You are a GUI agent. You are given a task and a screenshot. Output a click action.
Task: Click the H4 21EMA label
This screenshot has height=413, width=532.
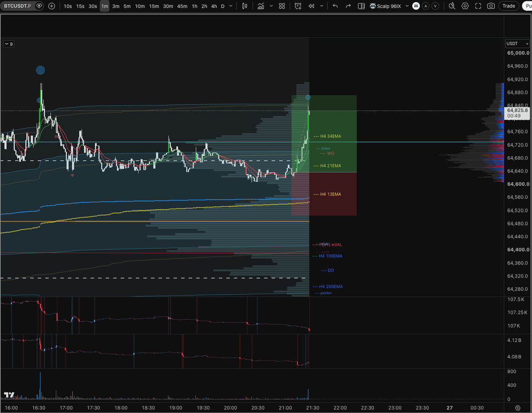pos(328,166)
